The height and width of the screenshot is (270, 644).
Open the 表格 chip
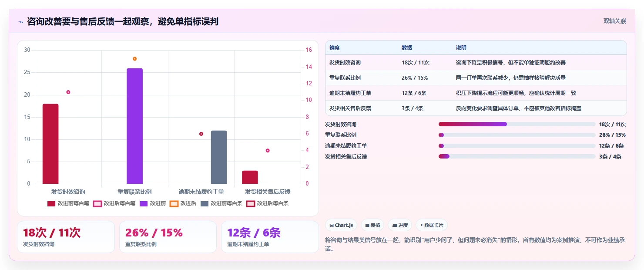[x=372, y=225]
